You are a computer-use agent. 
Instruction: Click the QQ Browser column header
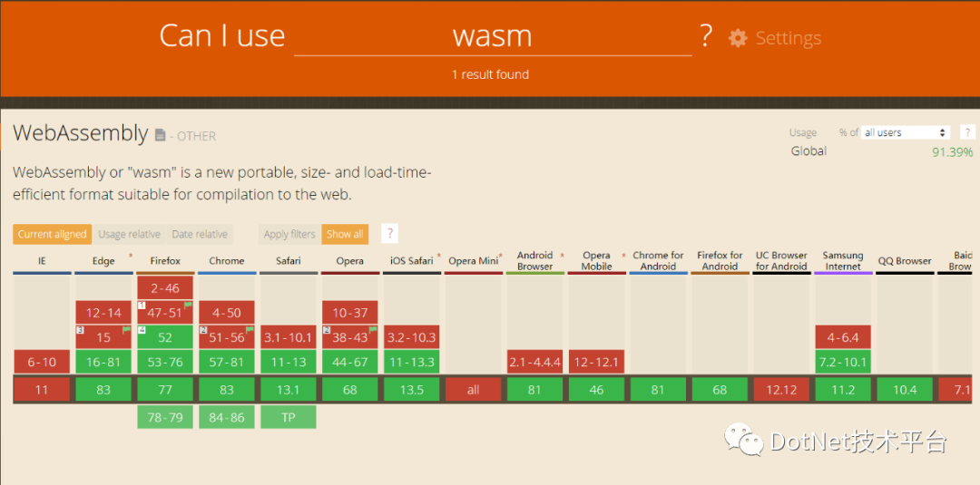905,261
